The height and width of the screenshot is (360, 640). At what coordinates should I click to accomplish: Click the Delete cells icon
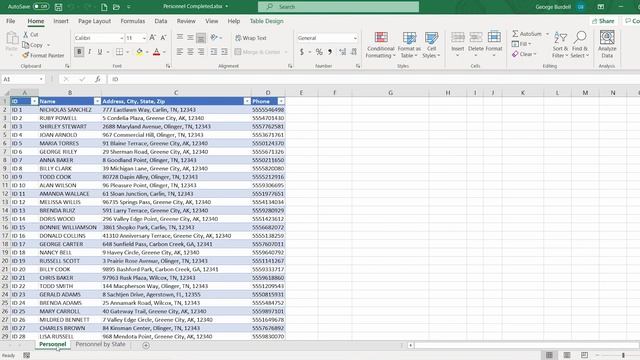(476, 38)
